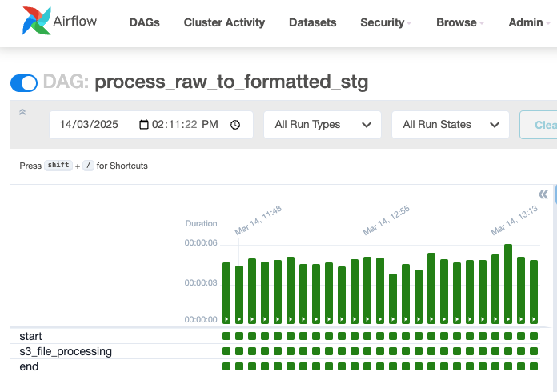The image size is (557, 392).
Task: Click the first s3_file_processing status square
Action: point(226,352)
